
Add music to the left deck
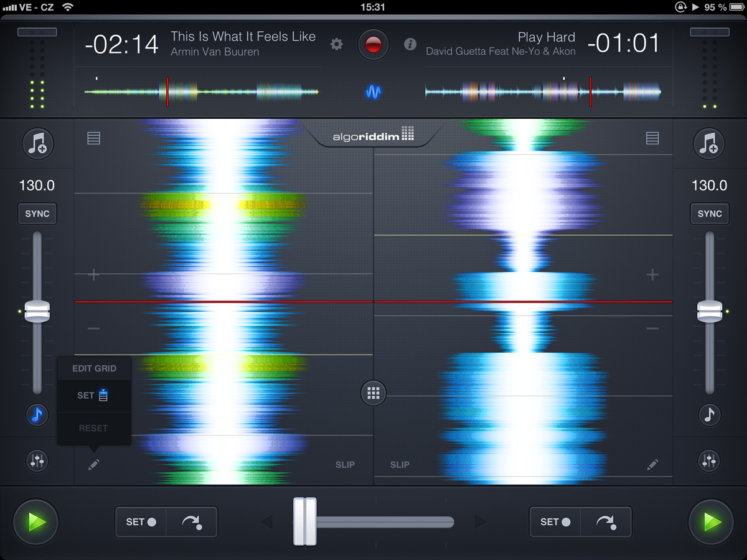(38, 143)
